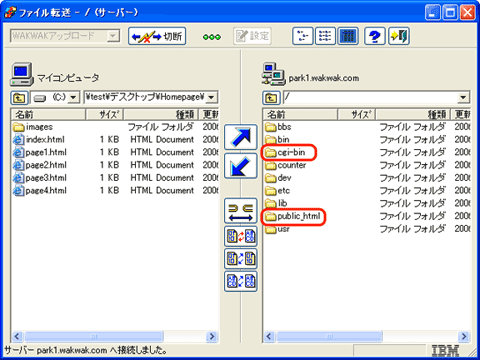This screenshot has width=480, height=360.
Task: Click the disconnect (切断) button
Action: [x=157, y=36]
